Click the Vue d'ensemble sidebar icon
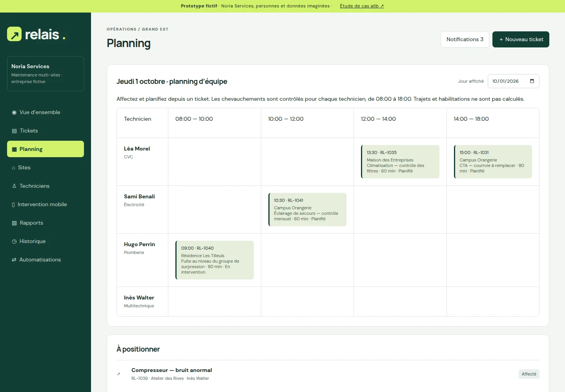Viewport: 565px width, 392px height. [x=14, y=113]
